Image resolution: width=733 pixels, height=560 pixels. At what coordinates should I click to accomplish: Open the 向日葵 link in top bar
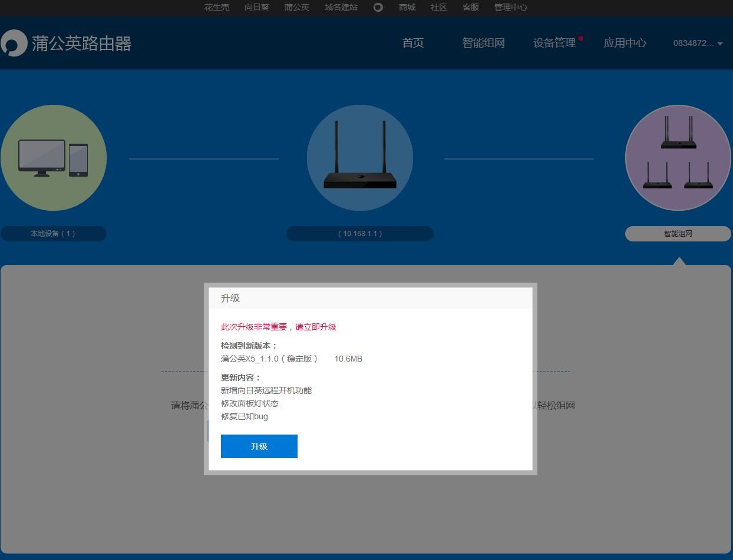(x=257, y=7)
